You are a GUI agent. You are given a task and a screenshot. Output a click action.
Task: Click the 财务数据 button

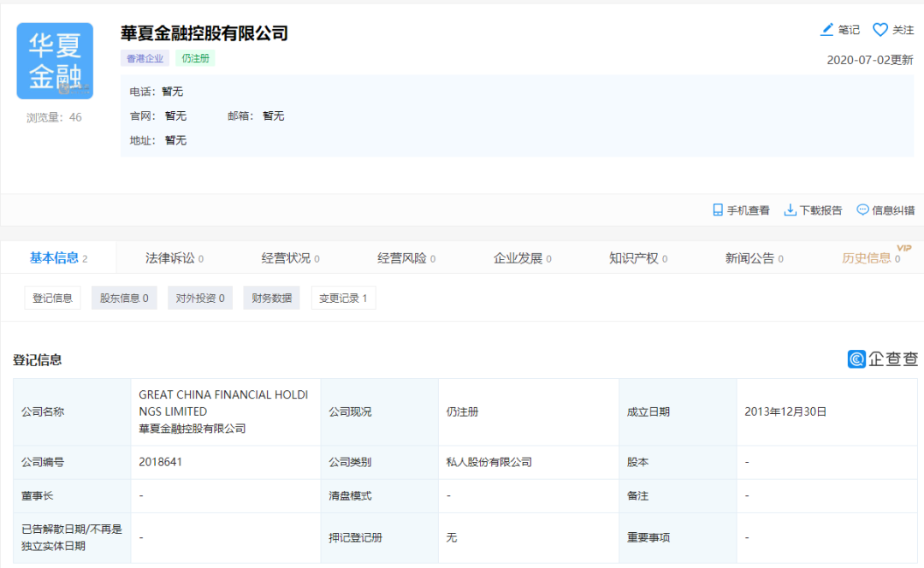click(x=272, y=299)
